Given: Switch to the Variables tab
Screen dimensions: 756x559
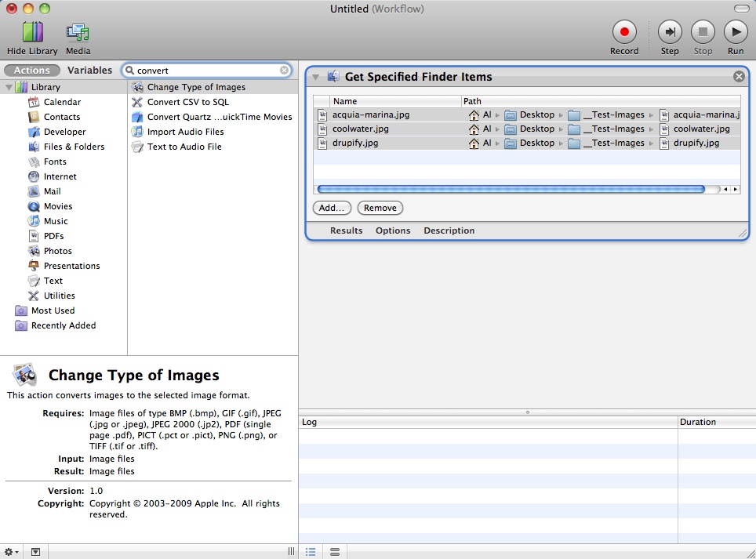Looking at the screenshot, I should pyautogui.click(x=90, y=70).
